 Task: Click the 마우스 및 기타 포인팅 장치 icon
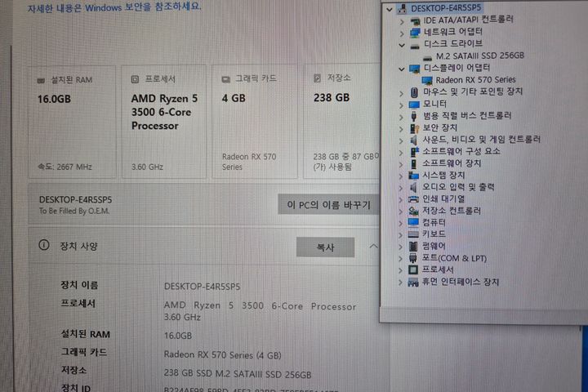point(414,92)
